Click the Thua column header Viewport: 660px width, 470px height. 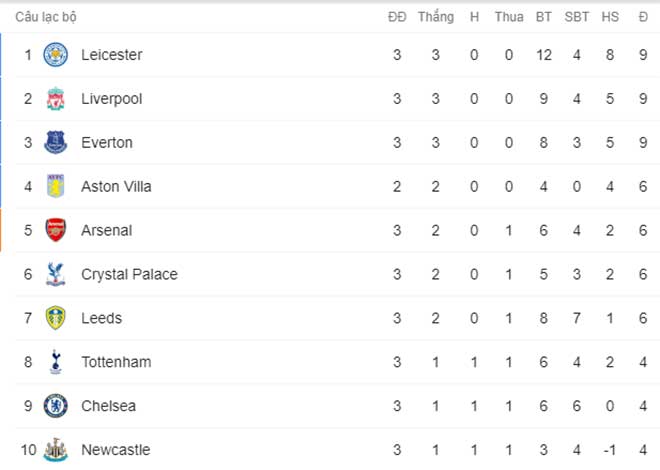(509, 17)
